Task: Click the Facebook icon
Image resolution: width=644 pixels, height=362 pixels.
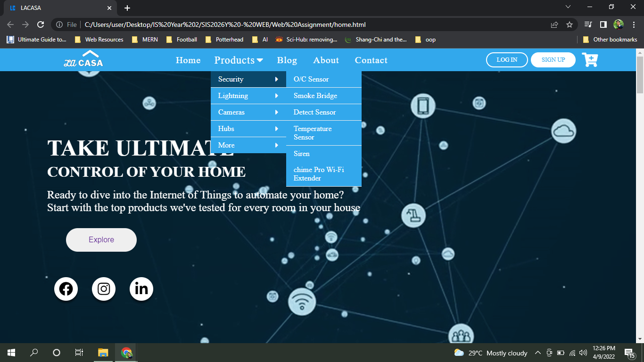Action: click(66, 289)
